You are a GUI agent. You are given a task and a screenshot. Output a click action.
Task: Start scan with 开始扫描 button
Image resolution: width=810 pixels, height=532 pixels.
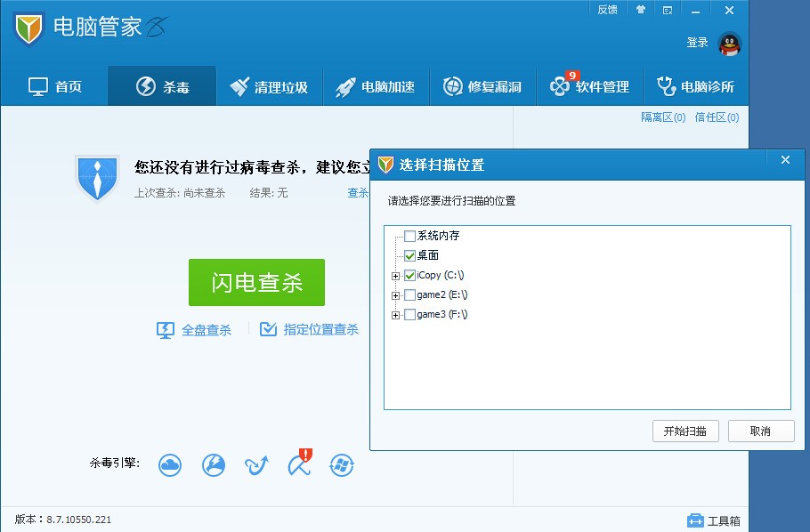point(685,431)
